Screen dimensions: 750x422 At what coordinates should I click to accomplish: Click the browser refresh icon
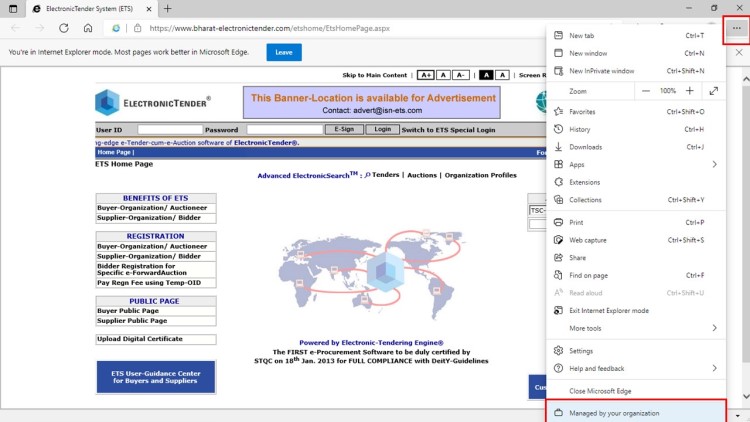63,28
